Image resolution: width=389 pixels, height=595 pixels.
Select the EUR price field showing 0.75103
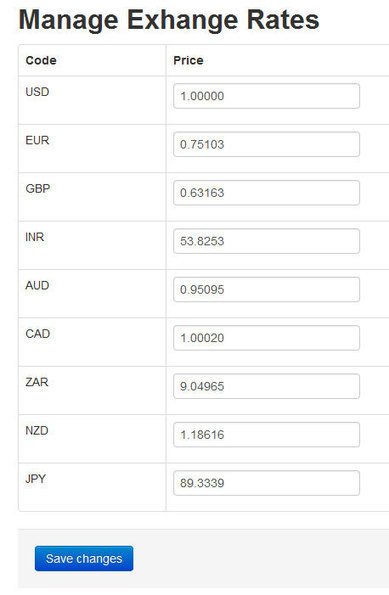266,144
